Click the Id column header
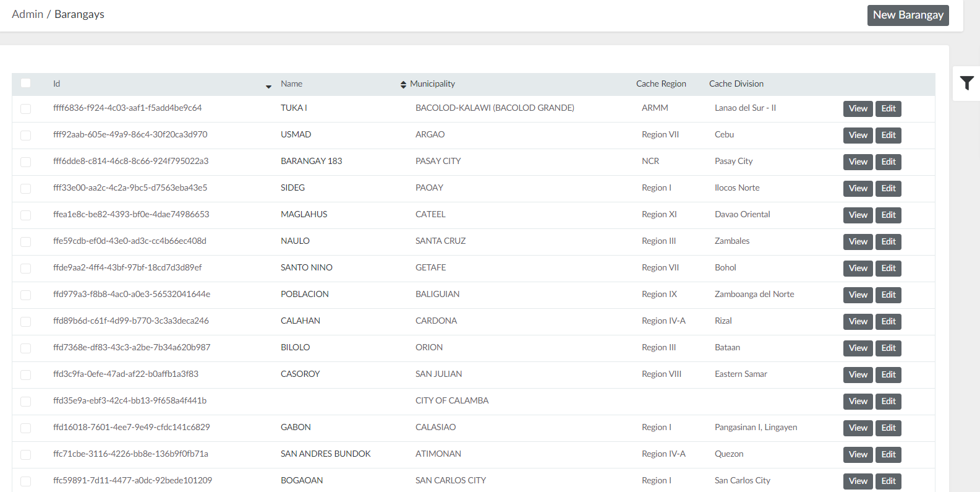This screenshot has width=980, height=492. [x=56, y=84]
